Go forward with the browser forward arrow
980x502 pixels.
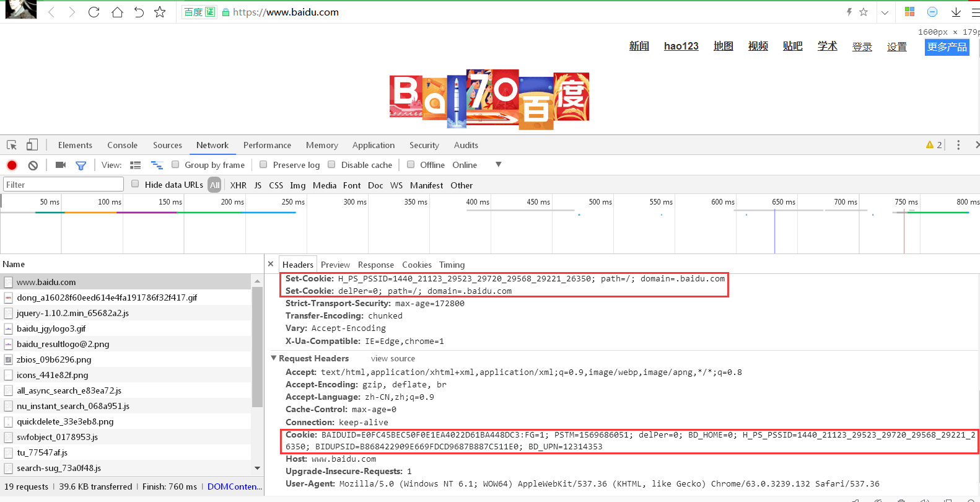tap(72, 12)
